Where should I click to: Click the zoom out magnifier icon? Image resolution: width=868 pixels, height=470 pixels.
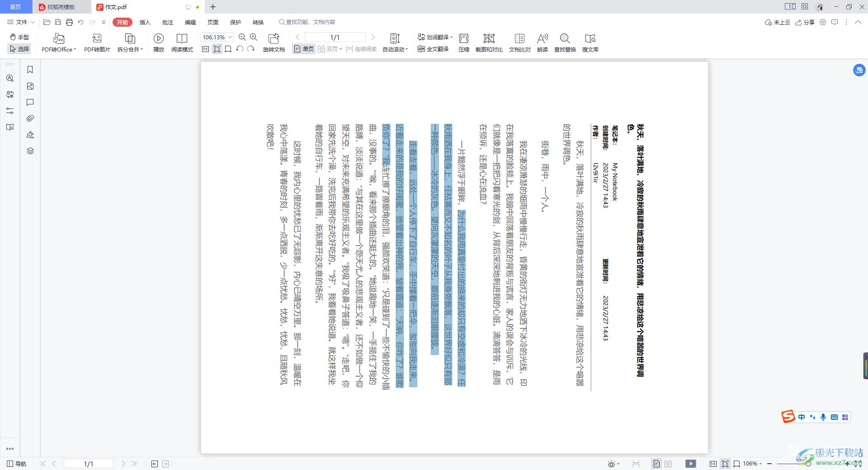click(x=242, y=38)
